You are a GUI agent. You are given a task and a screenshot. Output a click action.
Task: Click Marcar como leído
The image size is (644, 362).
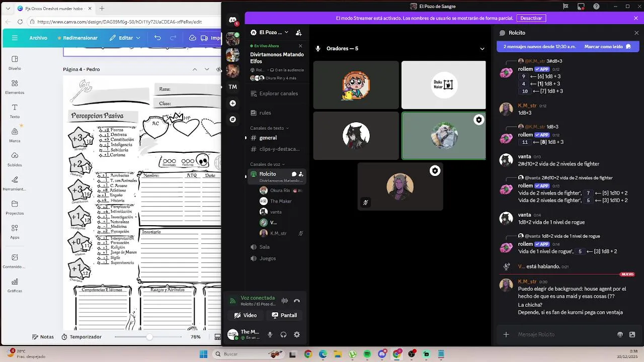tap(607, 47)
